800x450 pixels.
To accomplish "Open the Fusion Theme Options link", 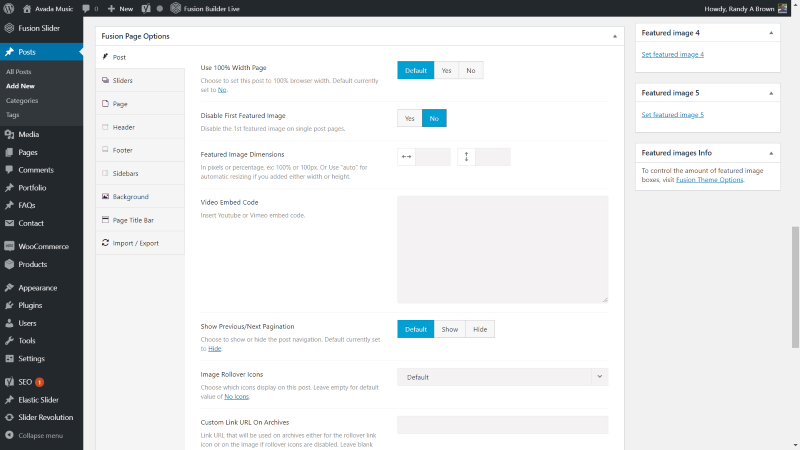I will pos(709,180).
